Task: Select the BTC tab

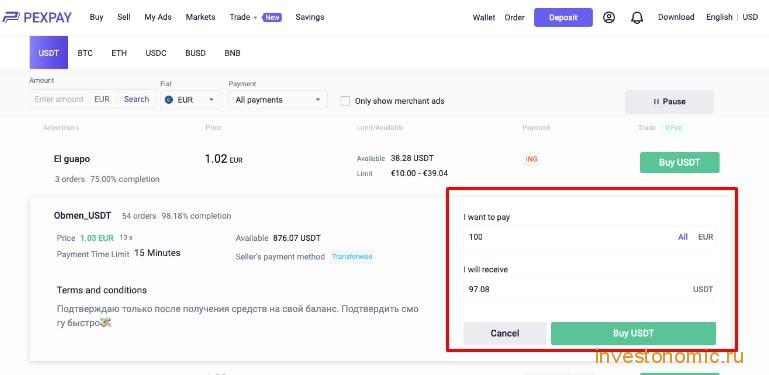Action: pos(85,53)
